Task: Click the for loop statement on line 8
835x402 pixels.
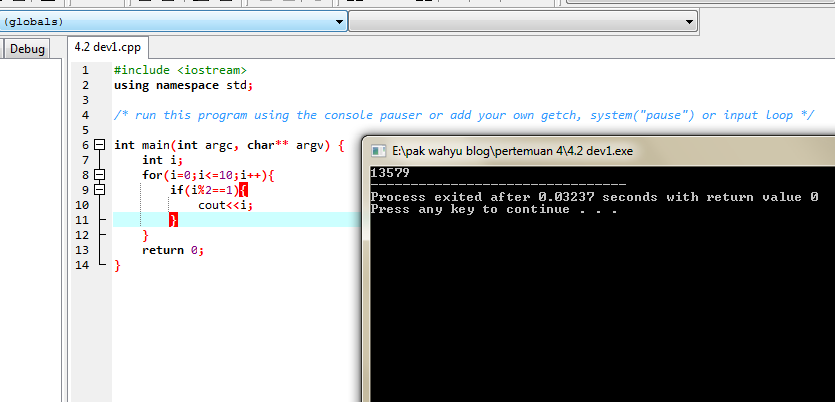Action: point(208,175)
